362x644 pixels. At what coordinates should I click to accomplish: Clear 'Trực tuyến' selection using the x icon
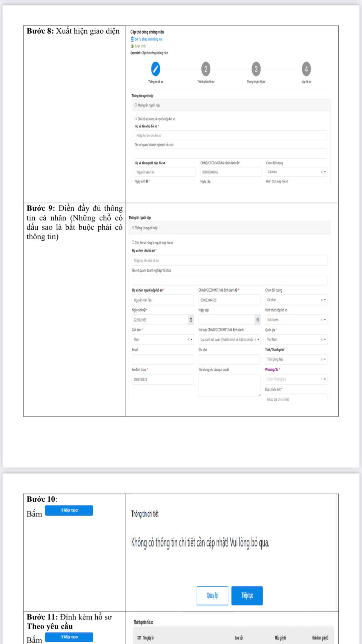coord(322,320)
